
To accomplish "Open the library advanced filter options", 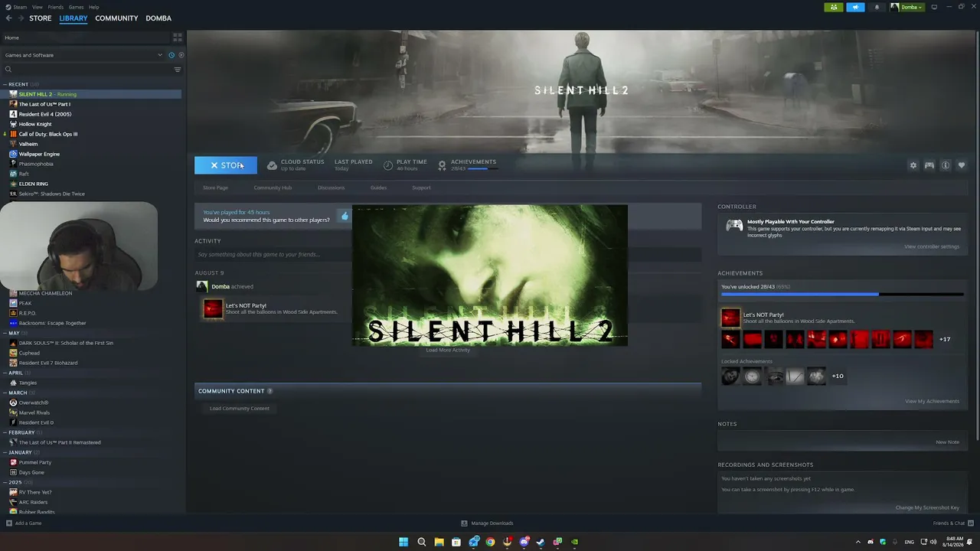I will click(x=178, y=70).
